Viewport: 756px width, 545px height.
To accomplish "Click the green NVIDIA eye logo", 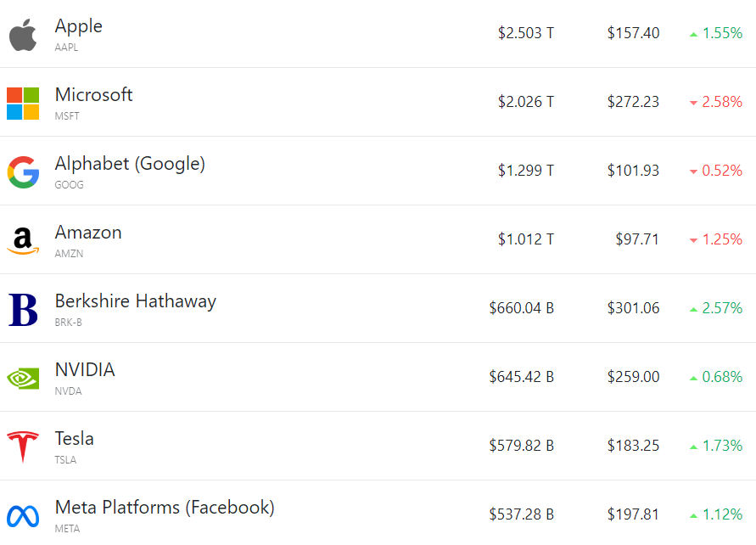I will coord(23,378).
